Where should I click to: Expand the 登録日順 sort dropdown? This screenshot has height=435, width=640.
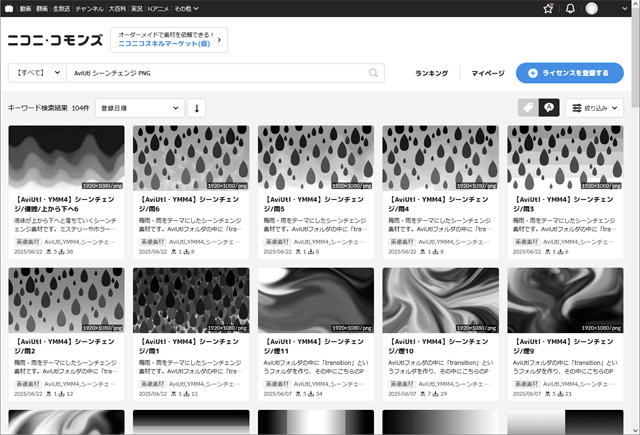pos(140,107)
